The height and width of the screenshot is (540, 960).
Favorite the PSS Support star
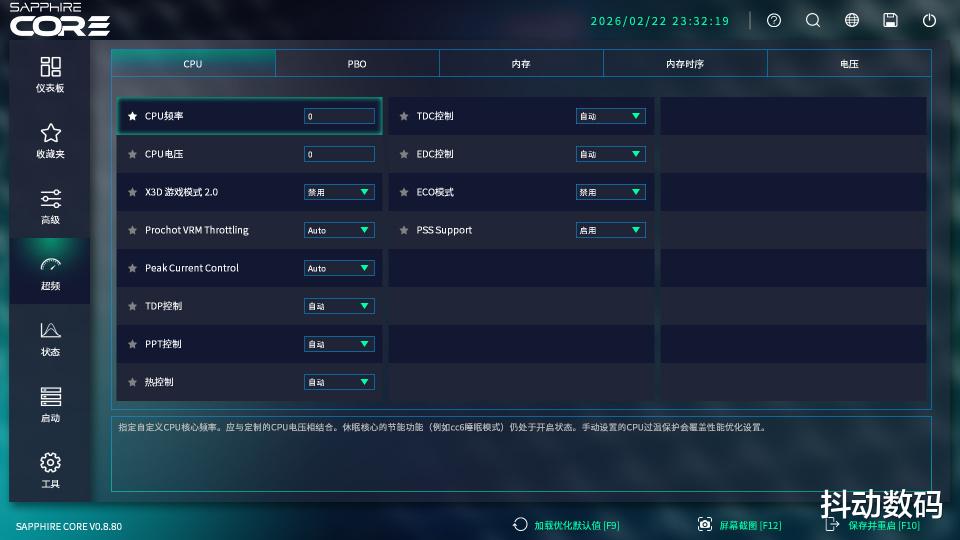[404, 230]
